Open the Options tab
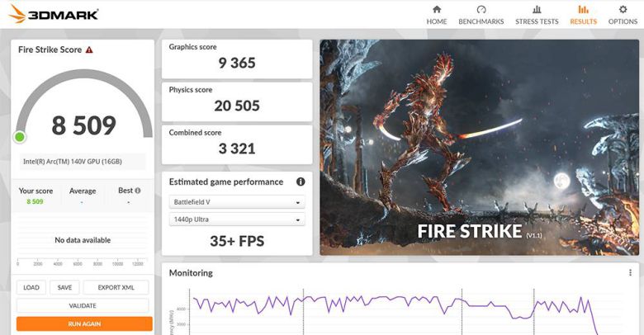Image resolution: width=644 pixels, height=335 pixels. point(623,15)
